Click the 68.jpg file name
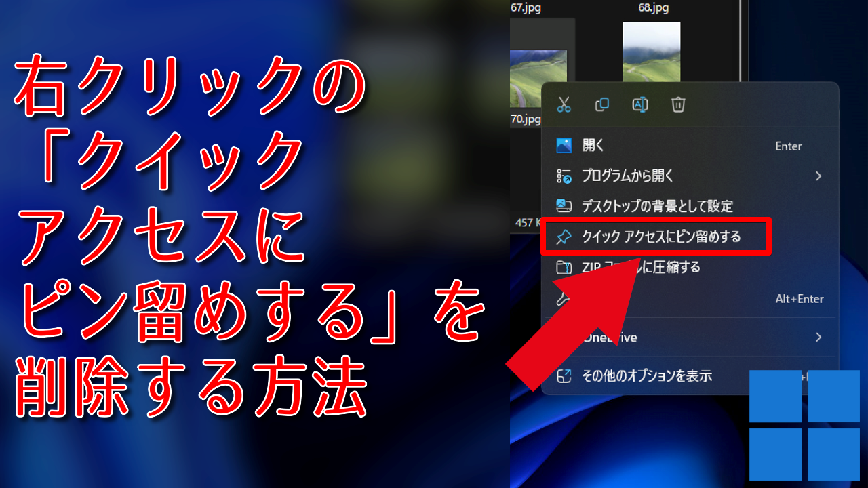This screenshot has height=488, width=868. pos(654,8)
